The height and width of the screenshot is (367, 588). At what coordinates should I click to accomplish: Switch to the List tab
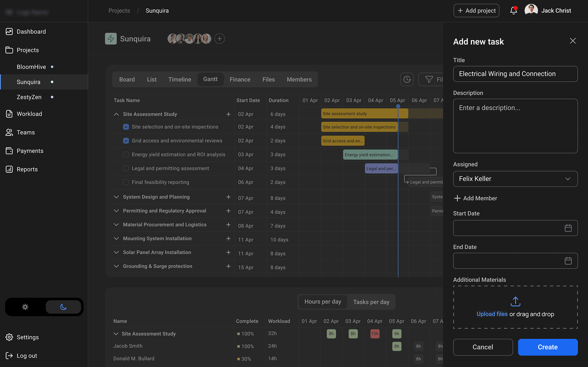coord(152,80)
